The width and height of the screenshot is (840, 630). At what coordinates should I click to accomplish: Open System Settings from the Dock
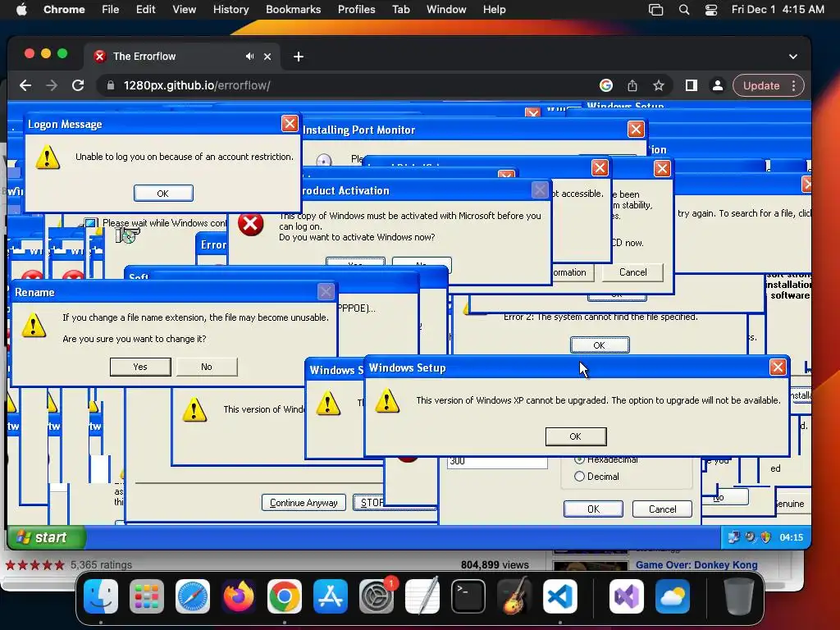(376, 596)
